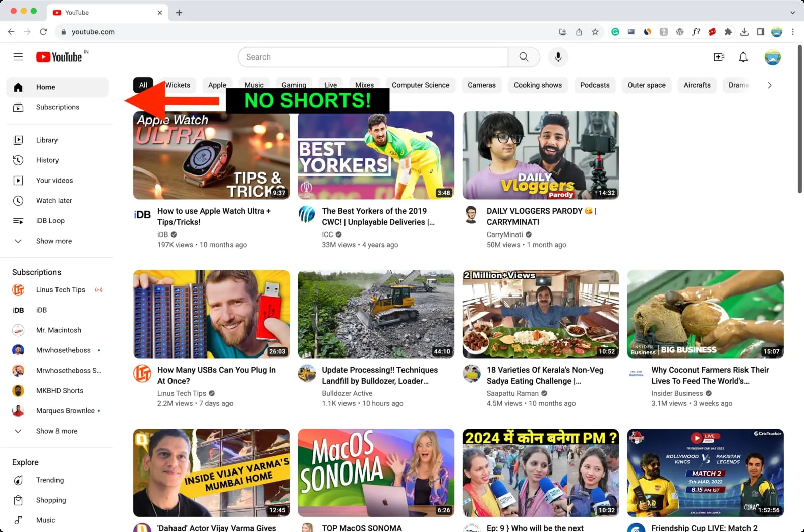Open MKBHD Shorts subscription
Screen dimensions: 804x532
[x=58, y=391]
